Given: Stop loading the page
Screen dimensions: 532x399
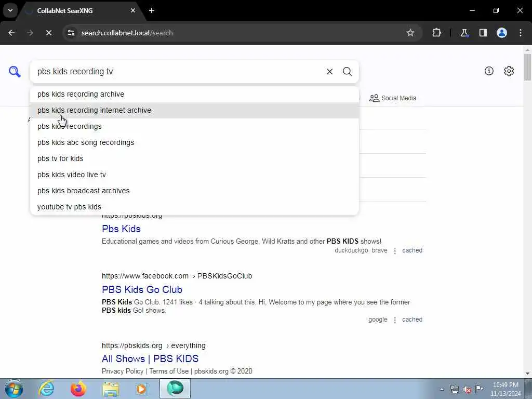Looking at the screenshot, I should point(48,33).
